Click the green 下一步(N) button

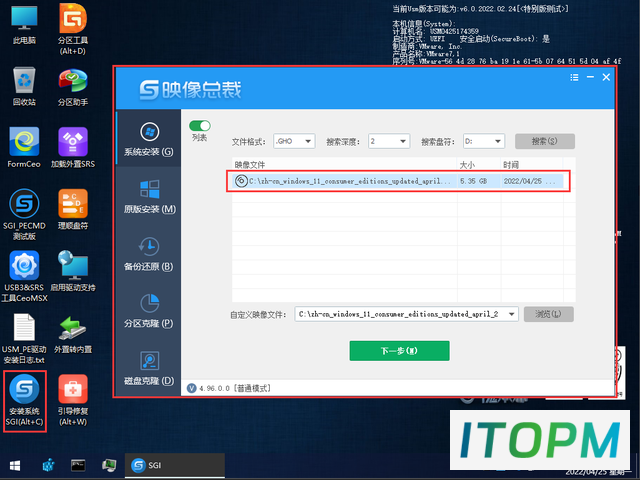[x=399, y=351]
